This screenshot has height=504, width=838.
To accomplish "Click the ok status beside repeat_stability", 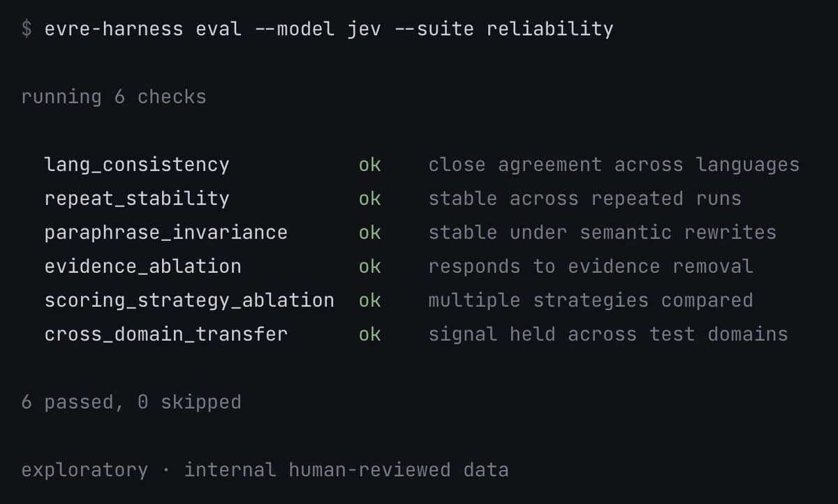I will 370,199.
